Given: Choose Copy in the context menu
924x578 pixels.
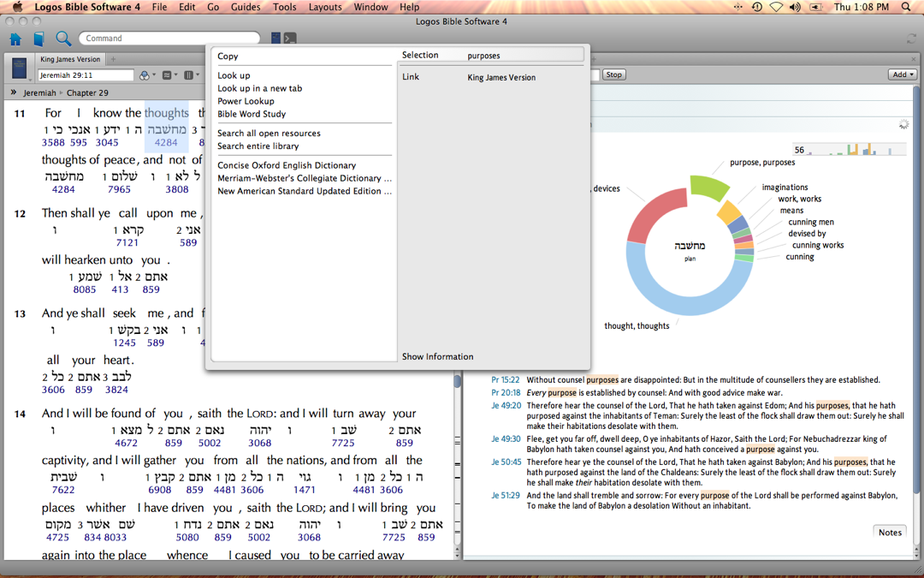Looking at the screenshot, I should point(228,56).
